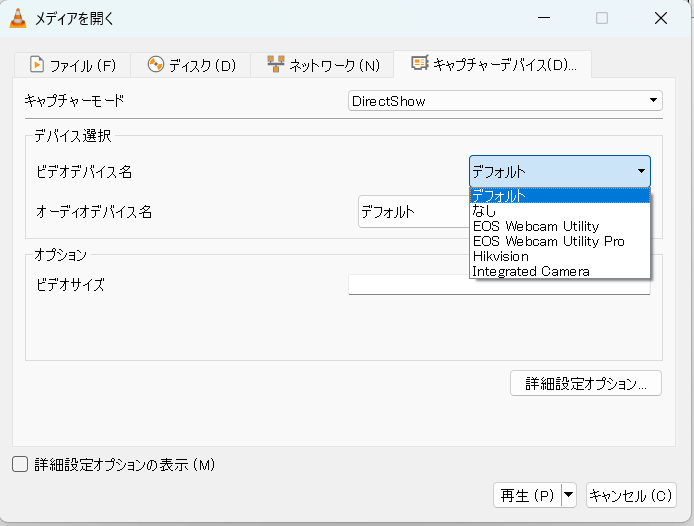Select なし from the video device list
Viewport: 694px width, 526px height.
(x=485, y=211)
